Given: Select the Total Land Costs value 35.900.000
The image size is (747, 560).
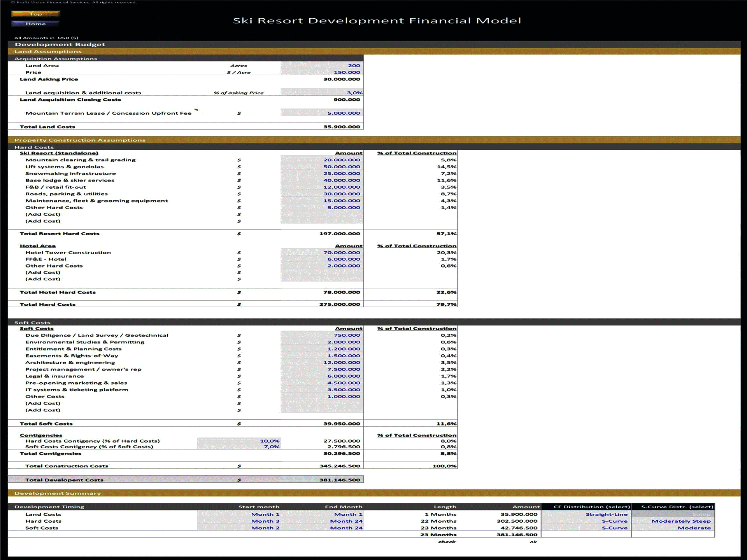Looking at the screenshot, I should pos(342,127).
